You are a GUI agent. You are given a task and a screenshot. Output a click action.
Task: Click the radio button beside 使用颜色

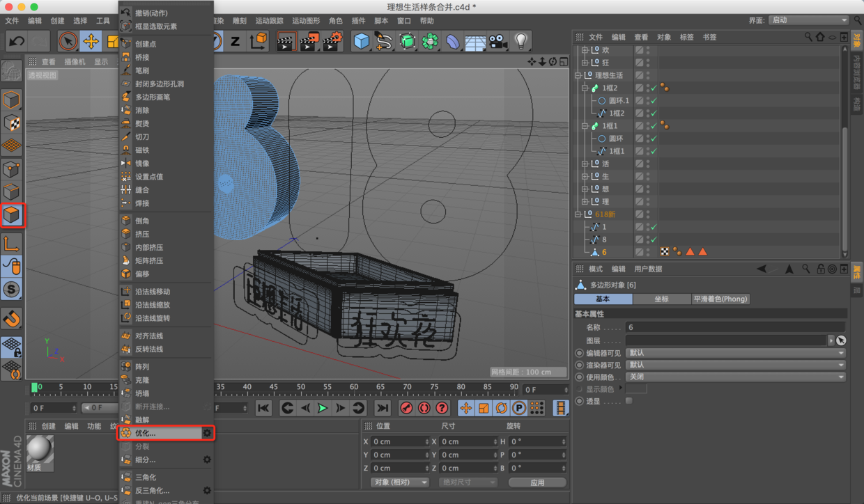coord(580,377)
